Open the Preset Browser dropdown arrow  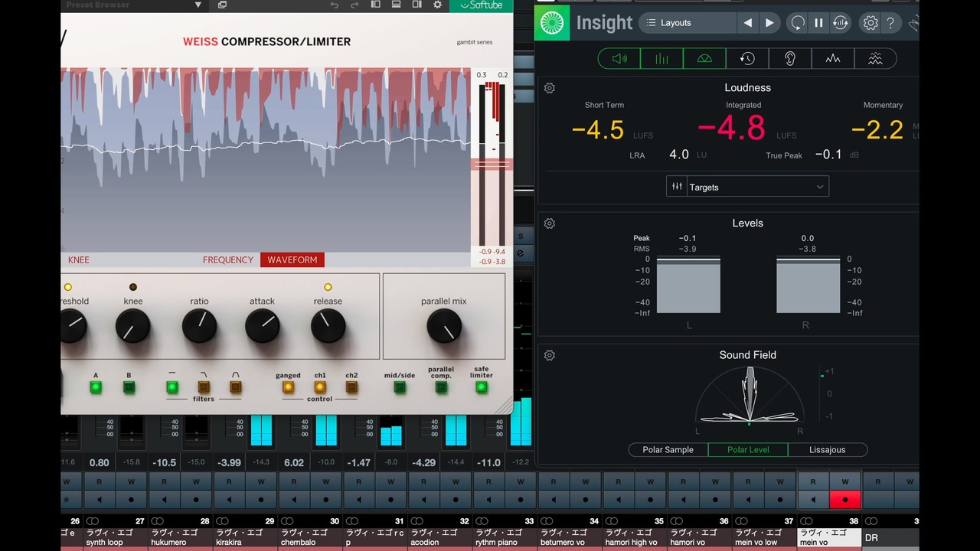[198, 5]
